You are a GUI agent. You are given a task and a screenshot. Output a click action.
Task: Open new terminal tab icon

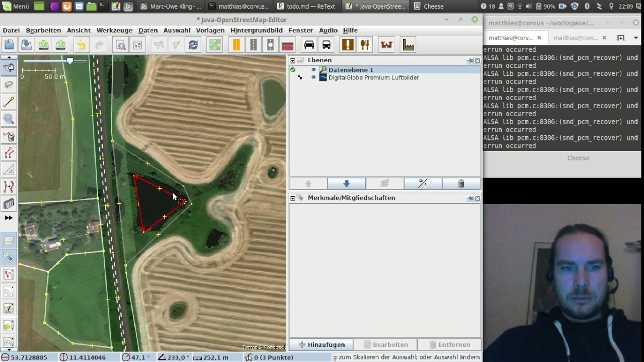pos(621,38)
